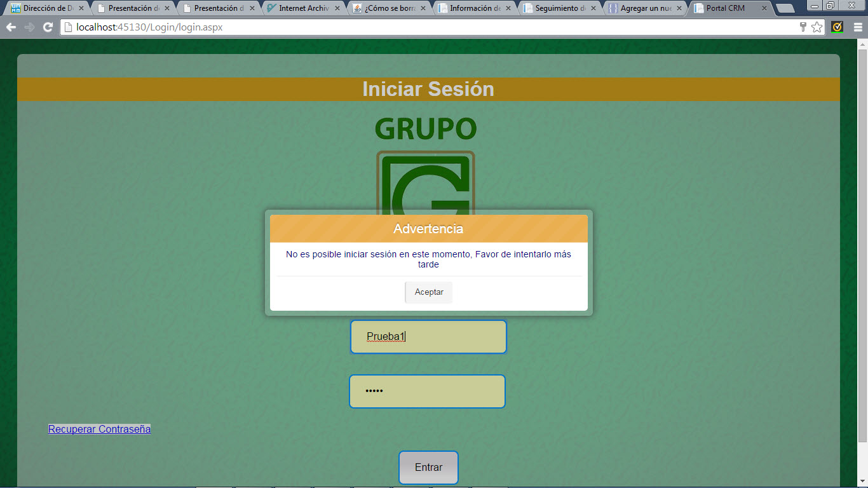The height and width of the screenshot is (488, 868).
Task: Click the Advertencia dialog title
Action: pyautogui.click(x=428, y=229)
